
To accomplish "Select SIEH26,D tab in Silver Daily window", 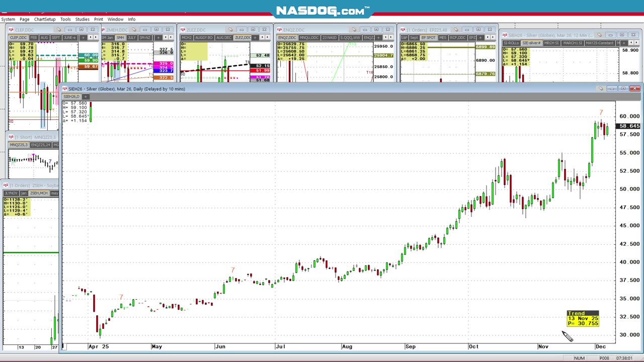I will pyautogui.click(x=71, y=97).
